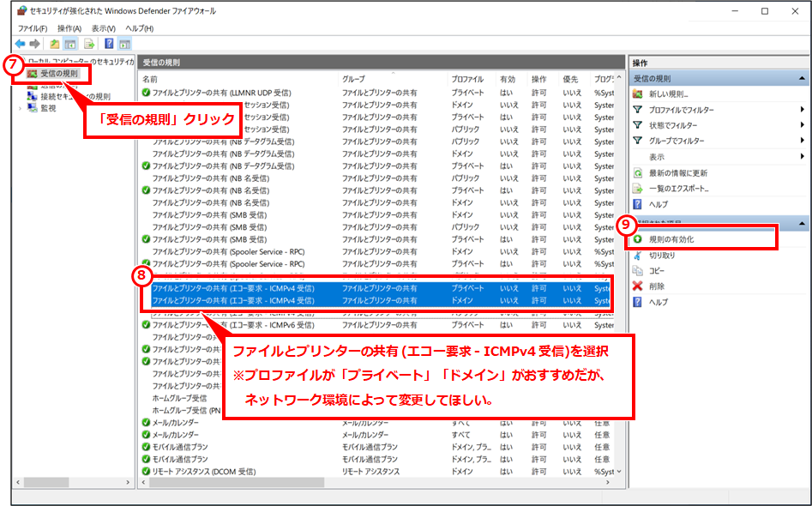The width and height of the screenshot is (812, 506).
Task: Click the funnel icon beside プロファイルでフィルター
Action: click(638, 110)
